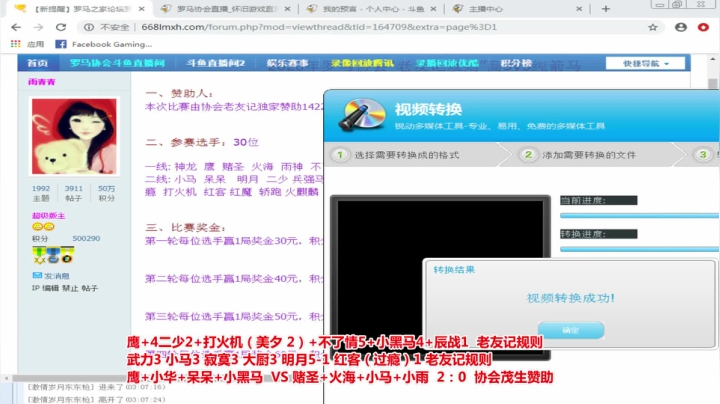Open 斗鱼直播间2 nav item
This screenshot has height=404, width=720.
pyautogui.click(x=215, y=63)
